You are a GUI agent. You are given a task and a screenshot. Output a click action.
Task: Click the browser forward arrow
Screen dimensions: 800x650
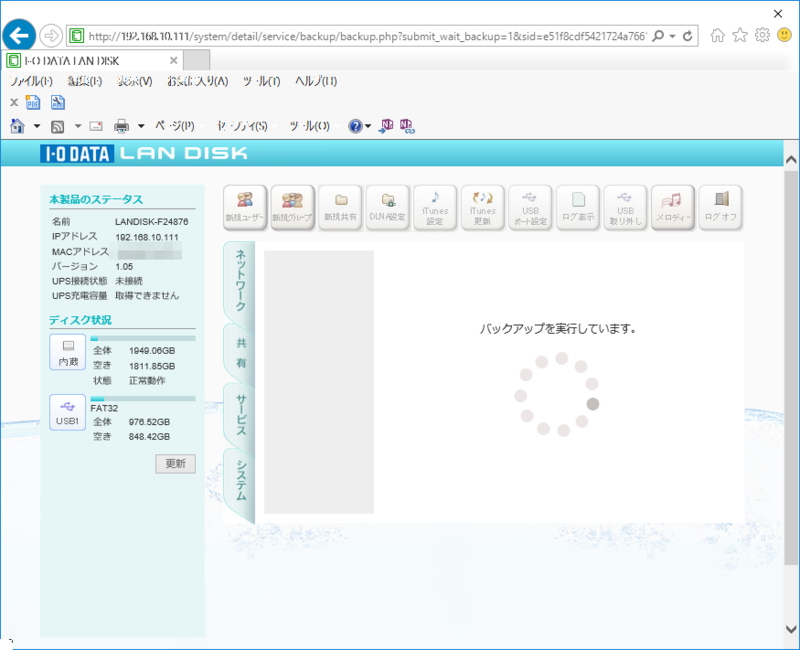click(x=51, y=36)
